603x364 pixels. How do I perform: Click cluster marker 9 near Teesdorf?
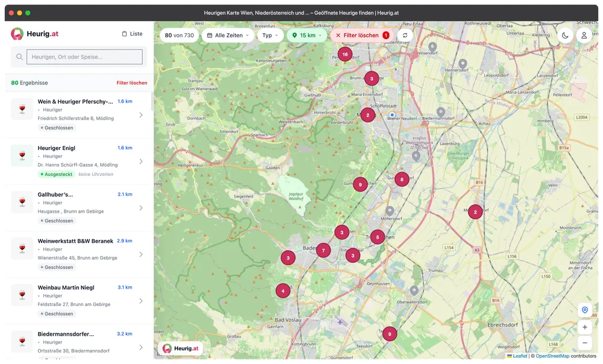point(390,334)
